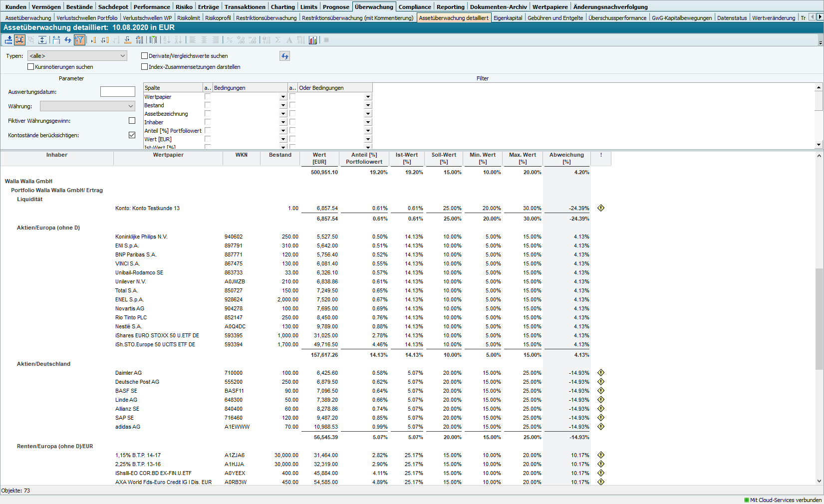This screenshot has height=504, width=824.
Task: Open the Typen dropdown
Action: pos(77,56)
